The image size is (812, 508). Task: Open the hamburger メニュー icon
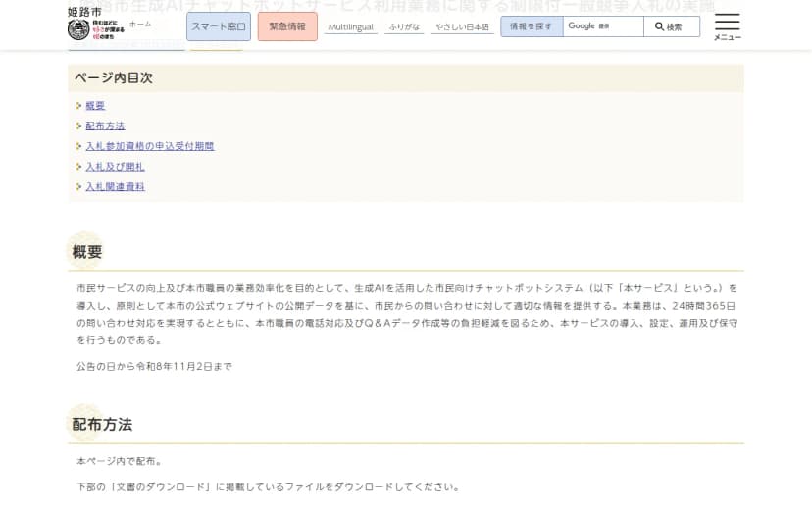(727, 26)
